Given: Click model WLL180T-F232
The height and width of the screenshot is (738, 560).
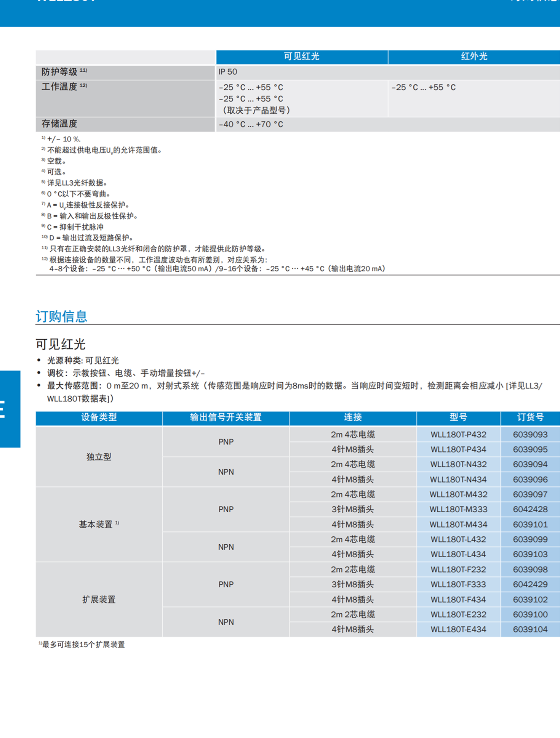Looking at the screenshot, I should [459, 570].
